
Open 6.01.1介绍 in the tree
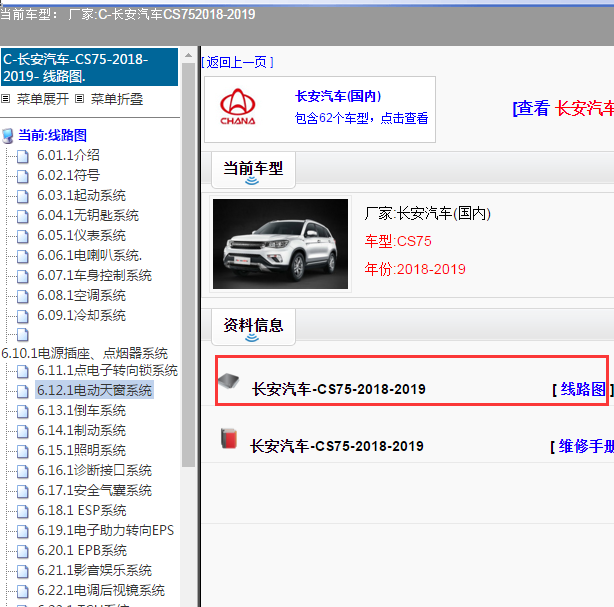click(68, 155)
